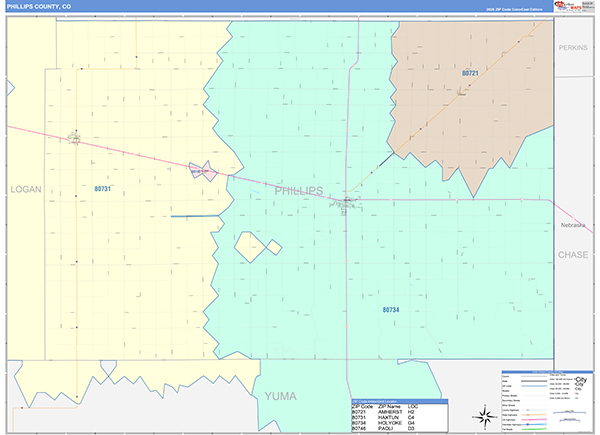The width and height of the screenshot is (600, 435).
Task: Click the orange State Highways line in the legend
Action: click(534, 415)
